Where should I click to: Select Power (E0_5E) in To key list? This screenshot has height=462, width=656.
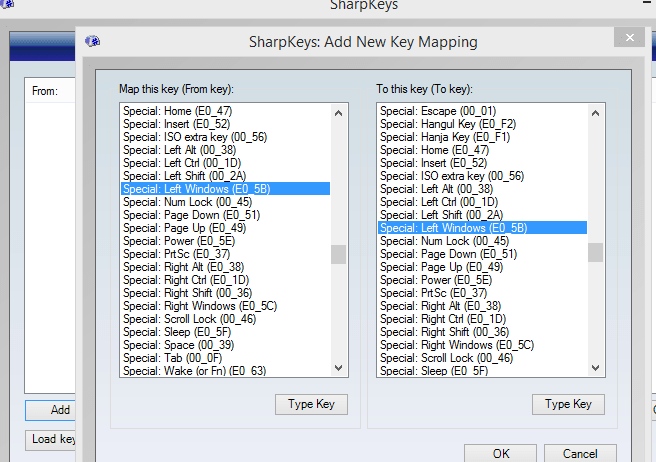click(482, 280)
